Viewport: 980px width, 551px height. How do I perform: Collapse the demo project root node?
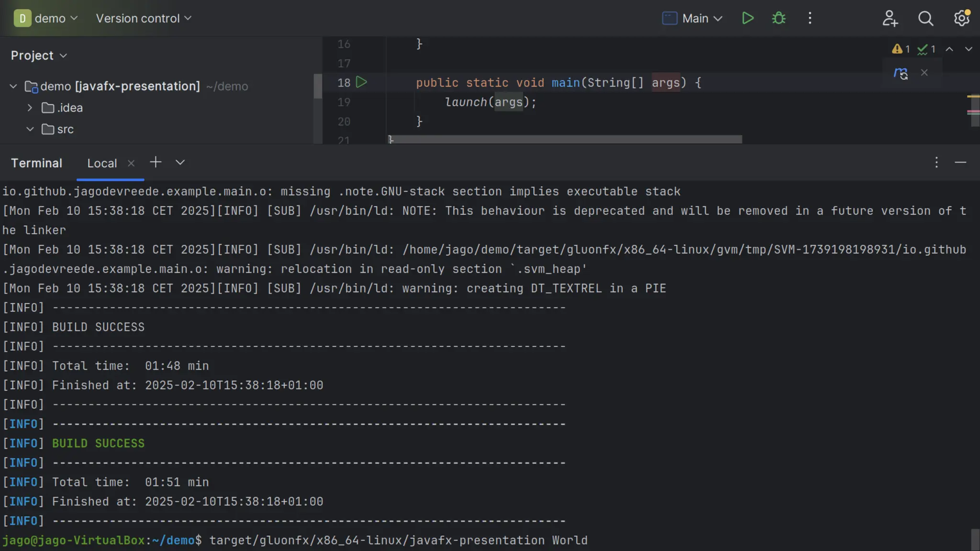click(x=13, y=86)
